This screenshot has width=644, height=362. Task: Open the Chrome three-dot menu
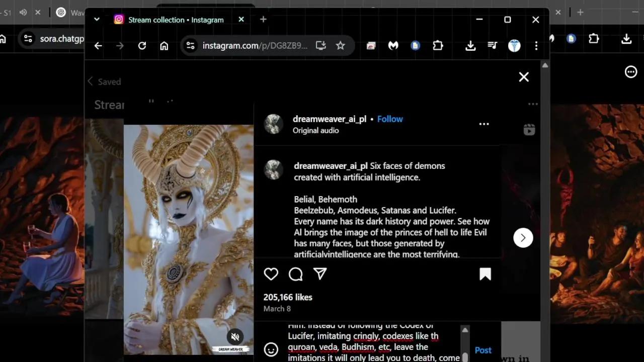(x=536, y=46)
